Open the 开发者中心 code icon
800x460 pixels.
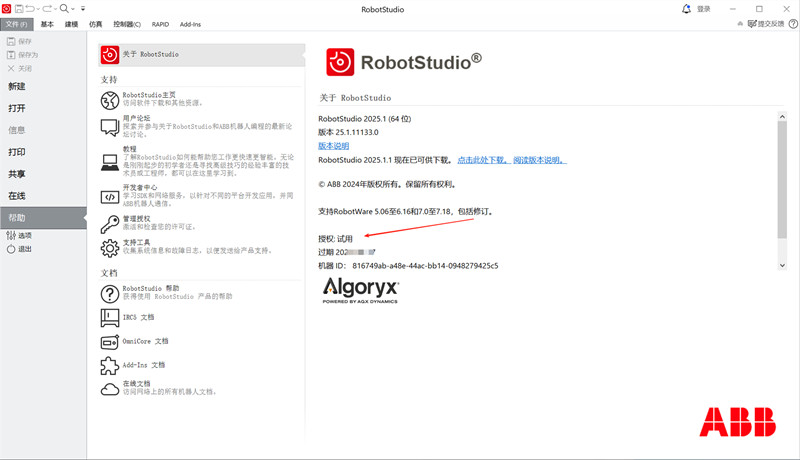tap(110, 197)
